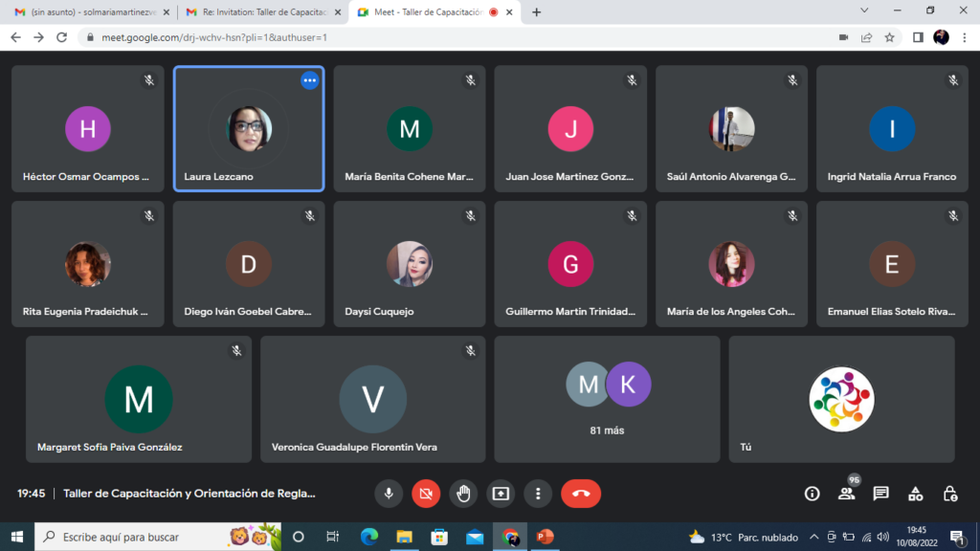
Task: Open the Activities panel icon
Action: [x=915, y=494]
